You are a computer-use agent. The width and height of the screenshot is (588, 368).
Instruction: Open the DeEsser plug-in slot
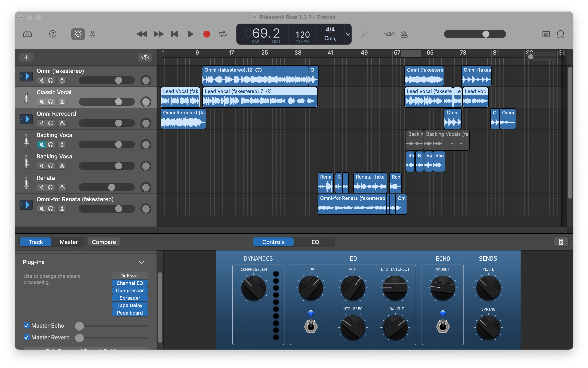coord(130,276)
